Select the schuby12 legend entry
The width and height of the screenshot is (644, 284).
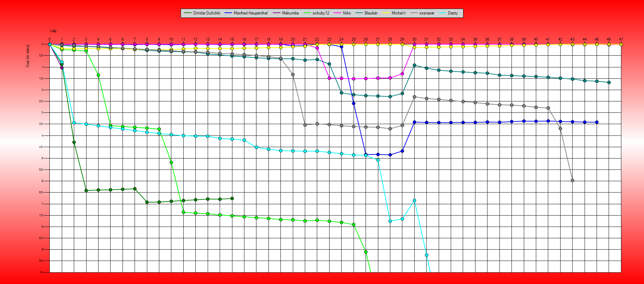[316, 13]
